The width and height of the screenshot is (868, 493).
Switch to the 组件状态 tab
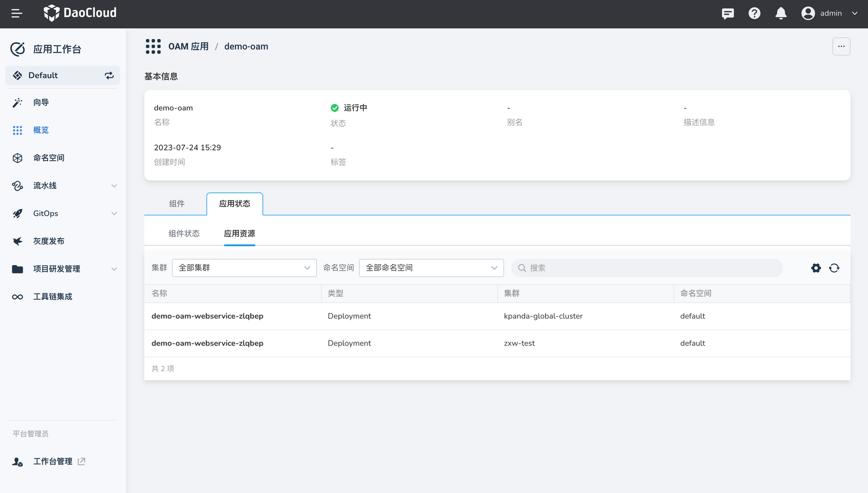coord(184,233)
